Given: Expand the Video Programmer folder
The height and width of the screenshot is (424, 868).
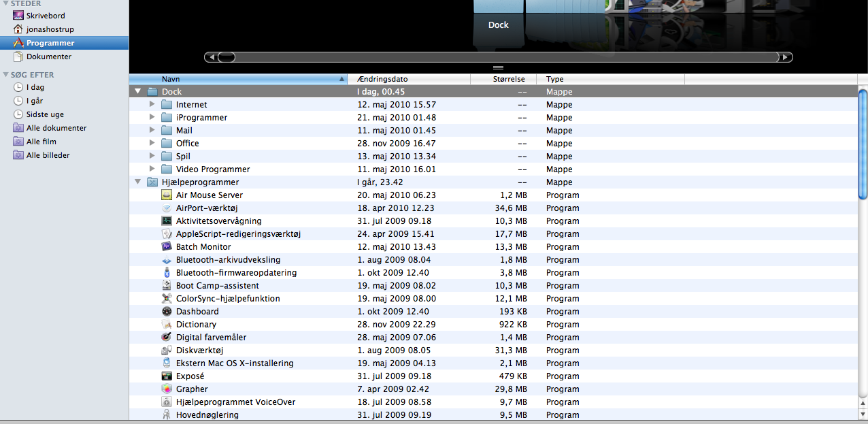Looking at the screenshot, I should pos(152,169).
